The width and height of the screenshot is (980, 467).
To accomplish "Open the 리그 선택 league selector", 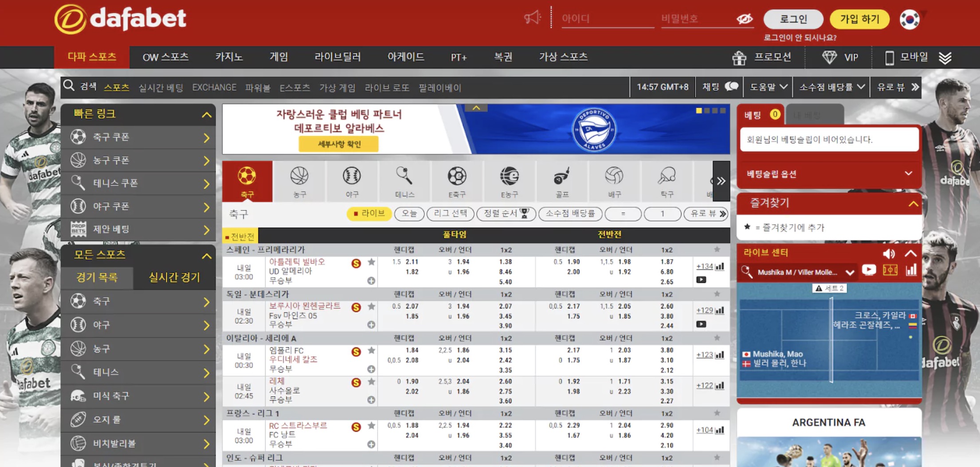I will click(450, 214).
